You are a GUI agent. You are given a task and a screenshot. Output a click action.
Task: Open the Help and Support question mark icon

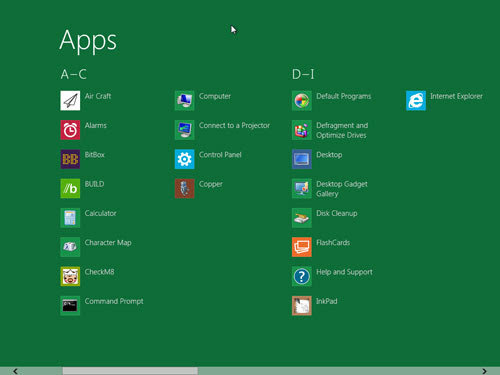[x=302, y=276]
